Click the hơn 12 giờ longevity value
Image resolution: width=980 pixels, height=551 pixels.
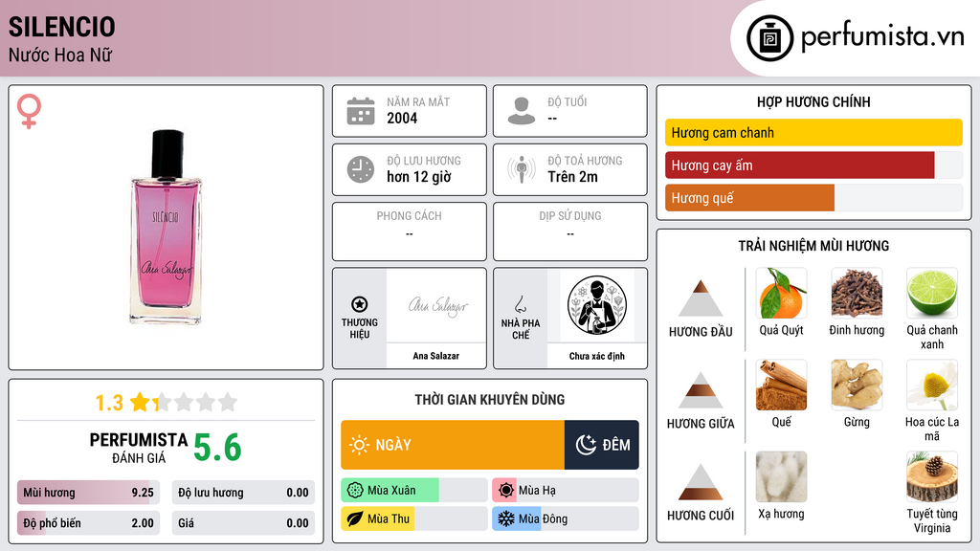[x=419, y=177]
